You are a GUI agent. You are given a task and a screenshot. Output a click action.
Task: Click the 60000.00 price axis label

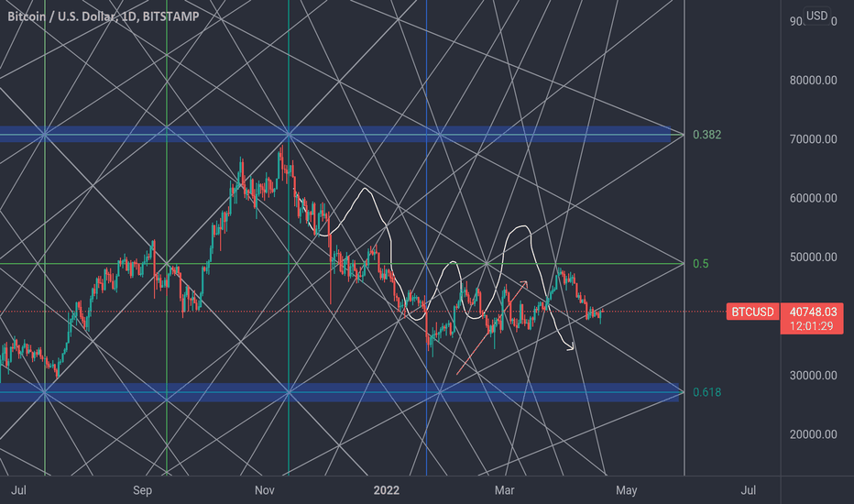(x=813, y=198)
